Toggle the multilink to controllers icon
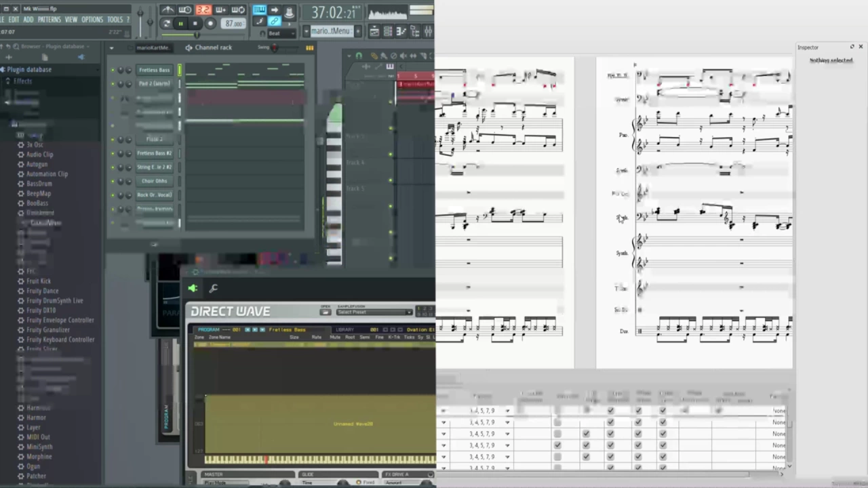 pos(275,22)
